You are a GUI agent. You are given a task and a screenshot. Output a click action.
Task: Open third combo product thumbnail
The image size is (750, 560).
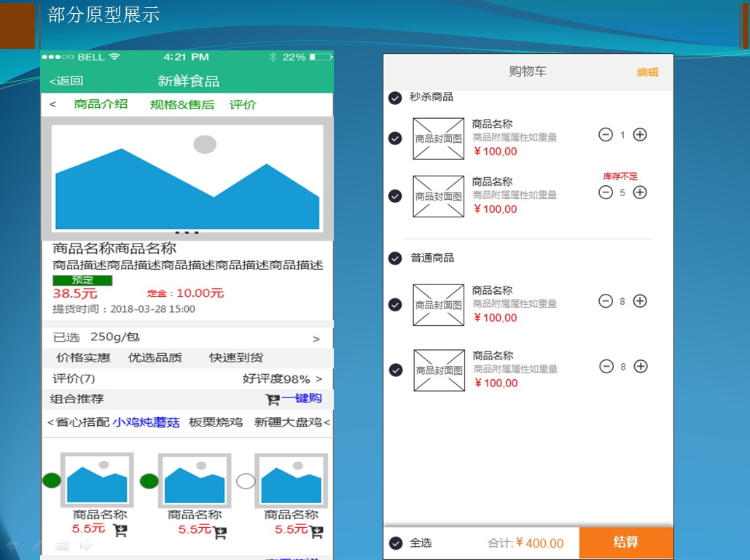pos(292,481)
